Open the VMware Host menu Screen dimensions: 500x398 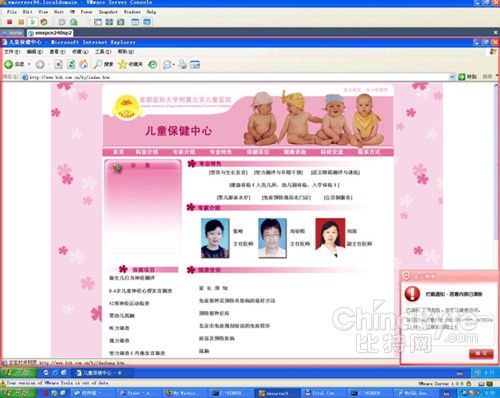tap(59, 12)
